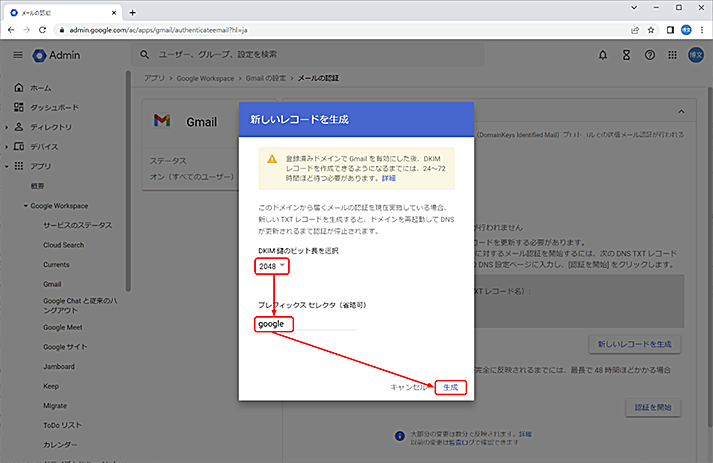Image resolution: width=713 pixels, height=463 pixels.
Task: Open Google Chat と従来のハングアウト in sidebar
Action: [80, 305]
